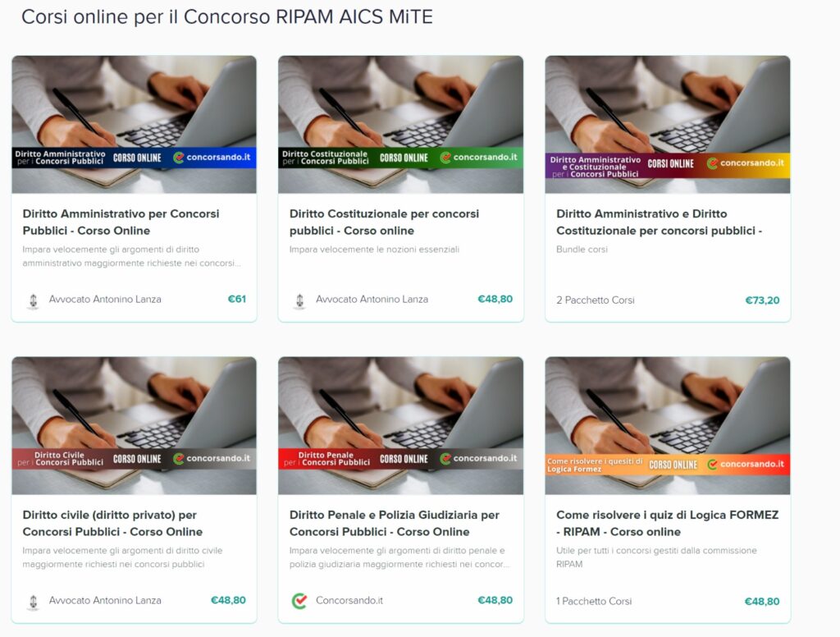Open Diritto Amministrativo e Costituzionale bundle title
840x637 pixels.
point(659,222)
